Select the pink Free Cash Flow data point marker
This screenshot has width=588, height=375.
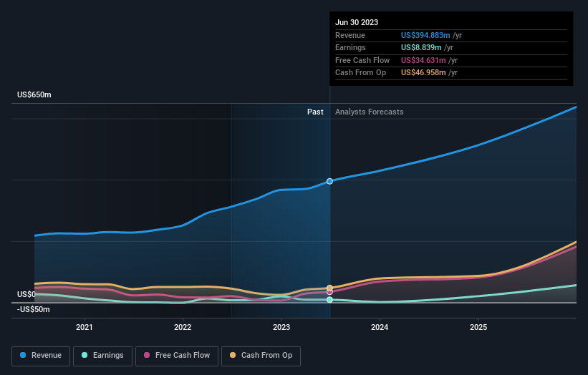[329, 292]
